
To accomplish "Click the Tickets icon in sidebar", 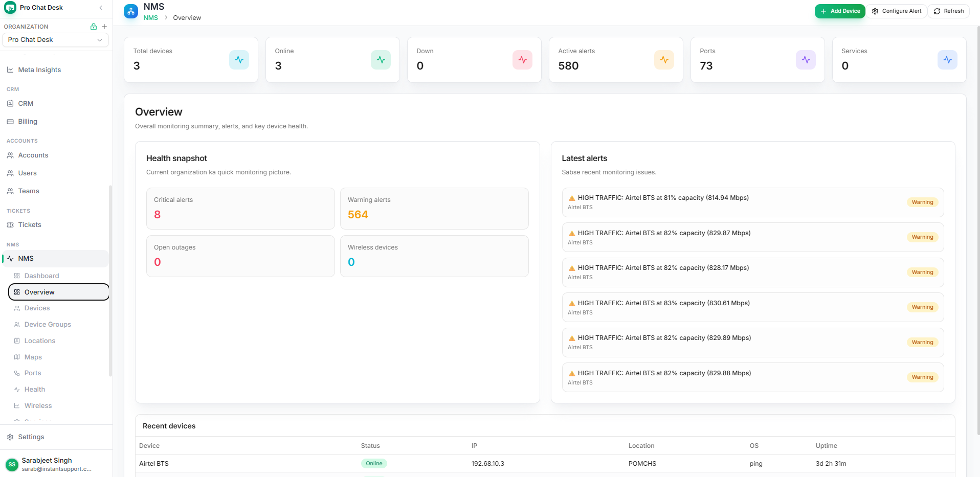I will point(10,225).
